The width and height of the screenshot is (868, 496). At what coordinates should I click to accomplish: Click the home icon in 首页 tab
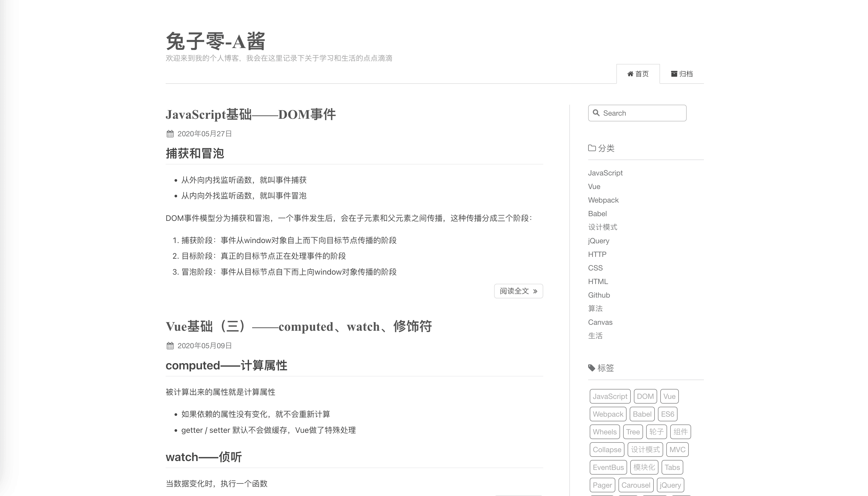coord(630,74)
